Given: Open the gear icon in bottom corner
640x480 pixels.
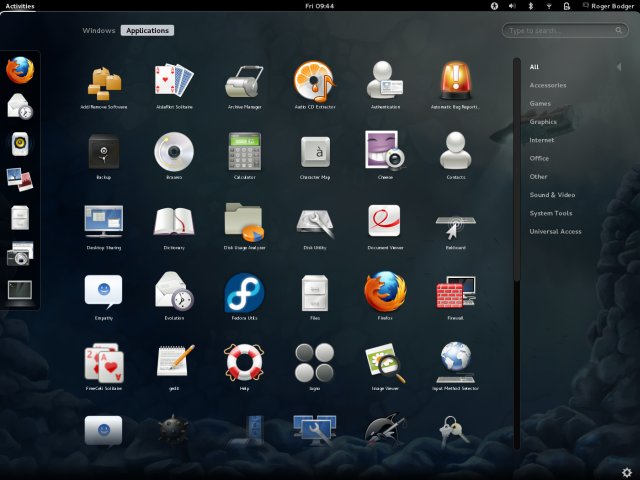Looking at the screenshot, I should tap(627, 472).
